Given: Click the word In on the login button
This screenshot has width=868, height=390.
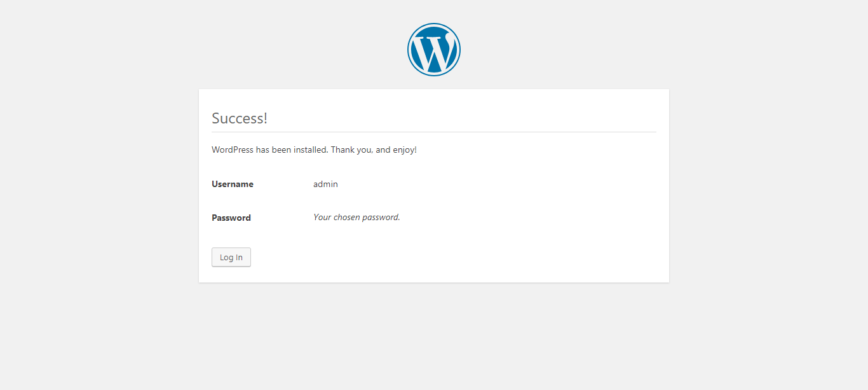Looking at the screenshot, I should [239, 257].
